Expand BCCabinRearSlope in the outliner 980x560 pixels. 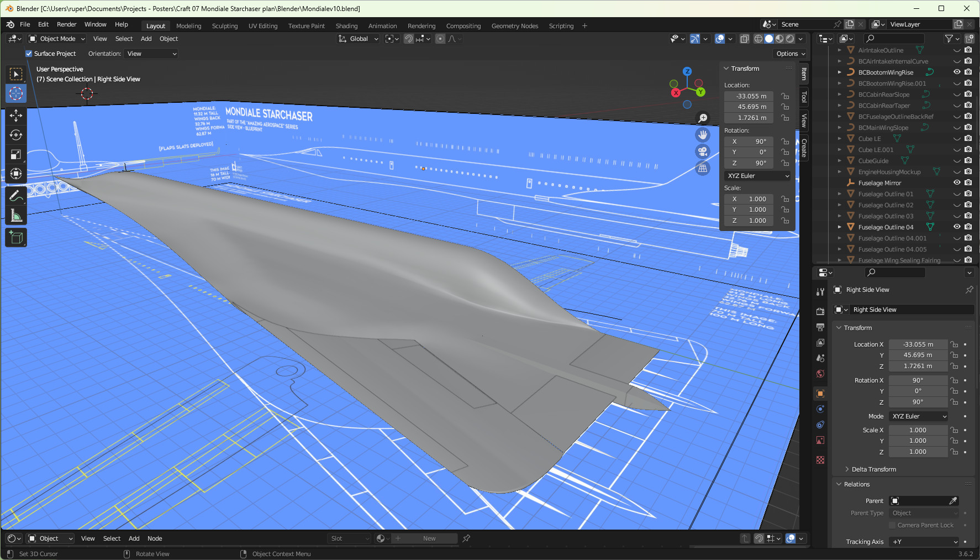point(840,95)
